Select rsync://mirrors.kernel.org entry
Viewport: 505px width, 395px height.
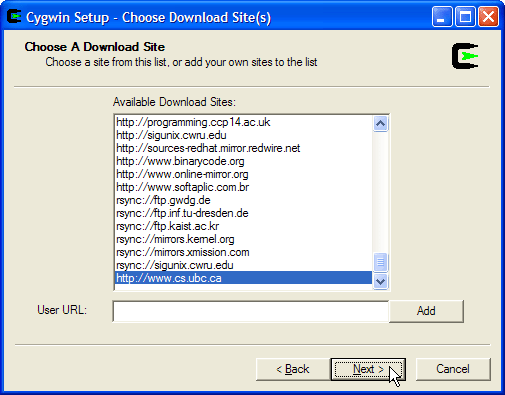(243, 239)
